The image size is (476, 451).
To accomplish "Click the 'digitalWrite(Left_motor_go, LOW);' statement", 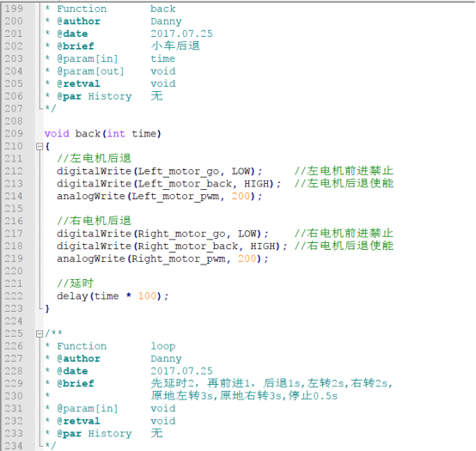I will pyautogui.click(x=159, y=171).
